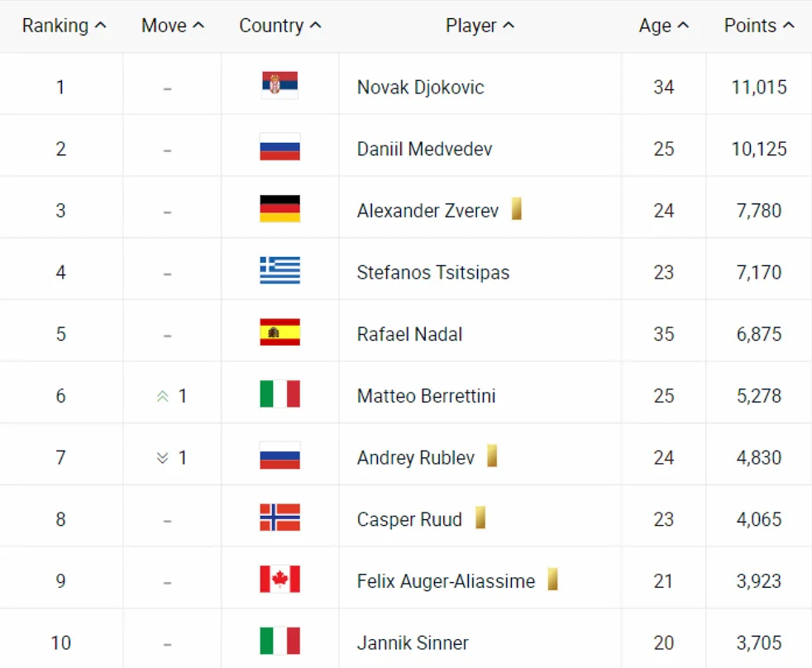Sort table by Ranking column

64,26
